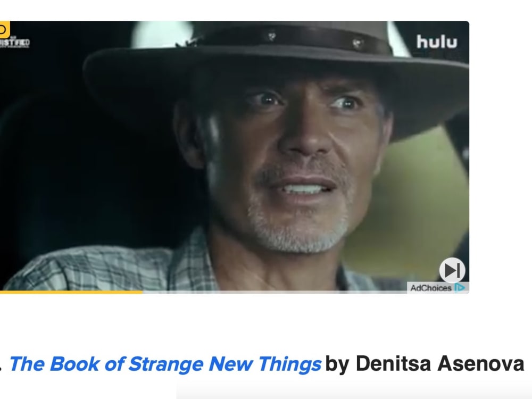Click the Justified show logo

click(14, 43)
